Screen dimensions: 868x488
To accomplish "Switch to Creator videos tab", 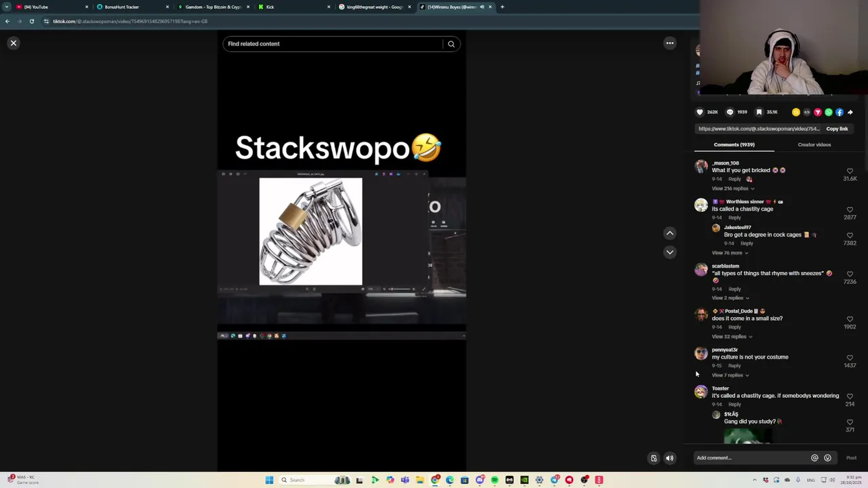I will [x=814, y=144].
